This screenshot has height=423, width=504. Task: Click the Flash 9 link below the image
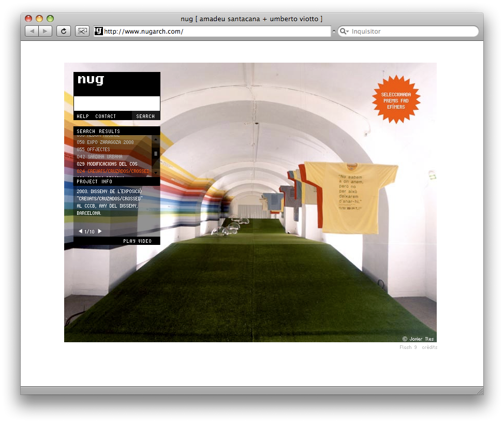pyautogui.click(x=408, y=347)
